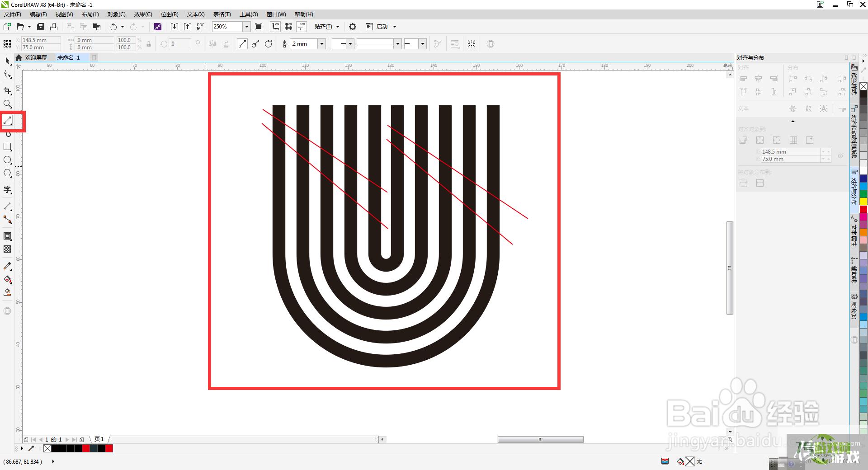Toggle Show rulers button
Screen dimensions: 868x470
275,27
